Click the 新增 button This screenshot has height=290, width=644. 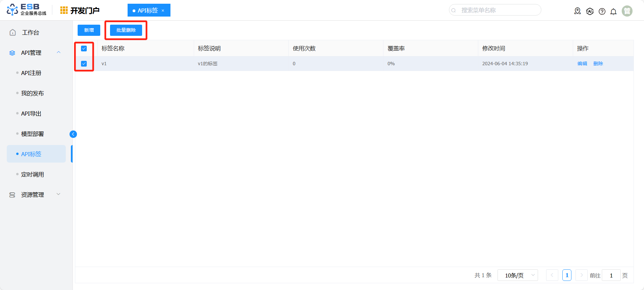89,30
